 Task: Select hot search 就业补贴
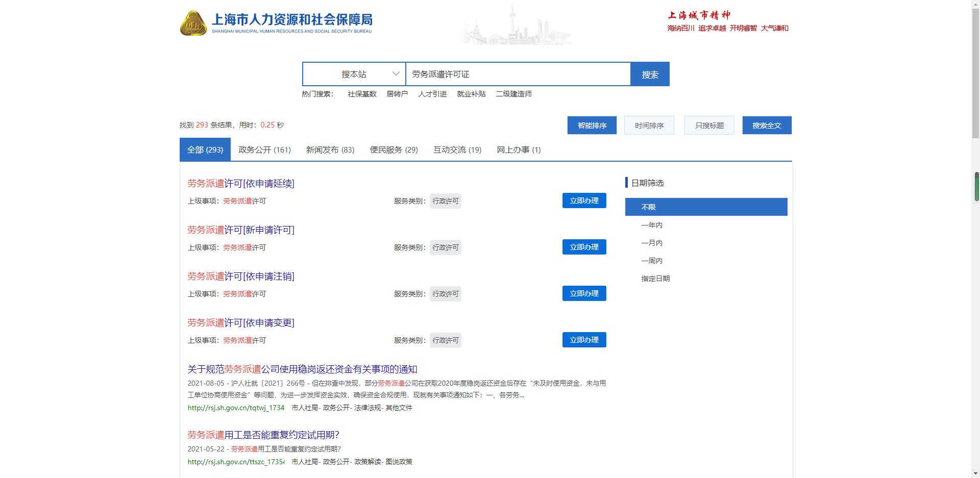(471, 94)
